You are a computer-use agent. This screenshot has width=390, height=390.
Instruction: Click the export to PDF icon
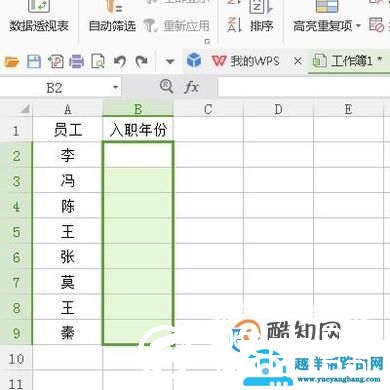(56, 62)
